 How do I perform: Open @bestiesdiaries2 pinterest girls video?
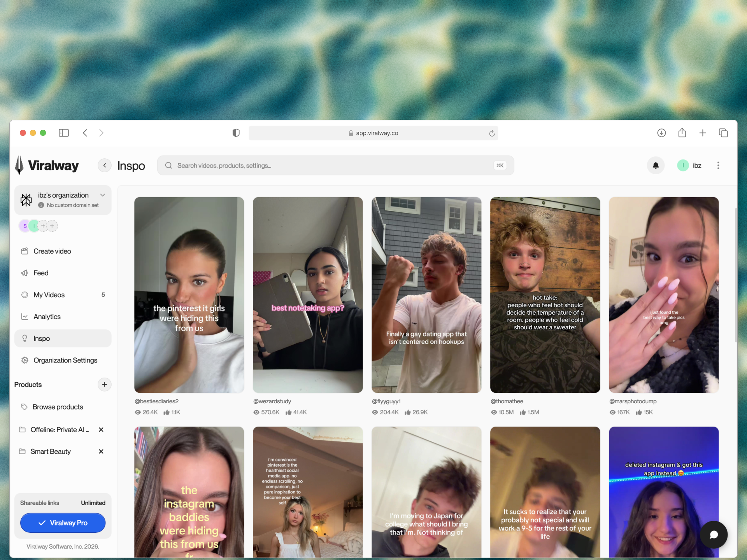[x=189, y=295]
